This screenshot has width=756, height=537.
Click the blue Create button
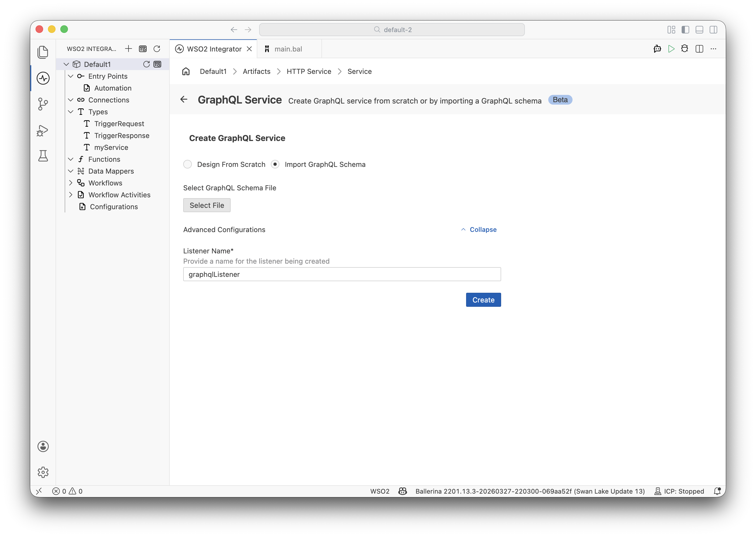483,300
